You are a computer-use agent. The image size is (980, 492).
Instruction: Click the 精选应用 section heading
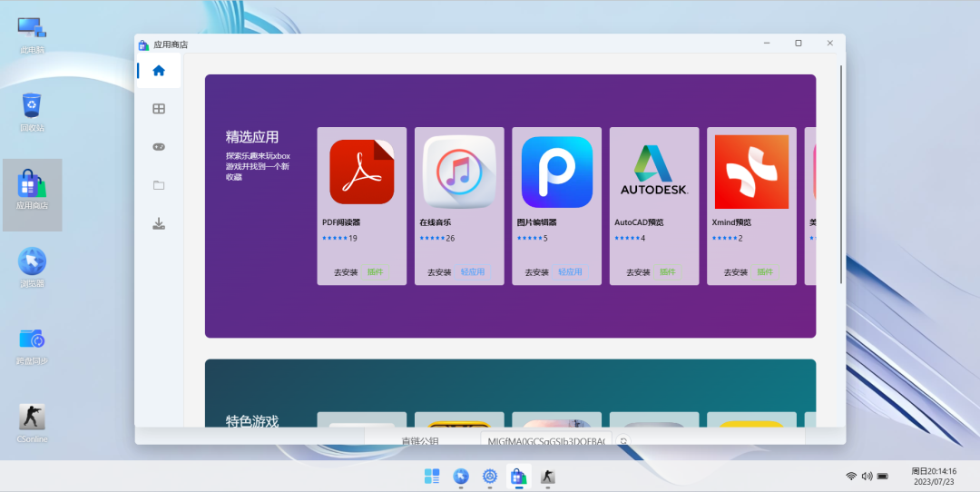252,137
